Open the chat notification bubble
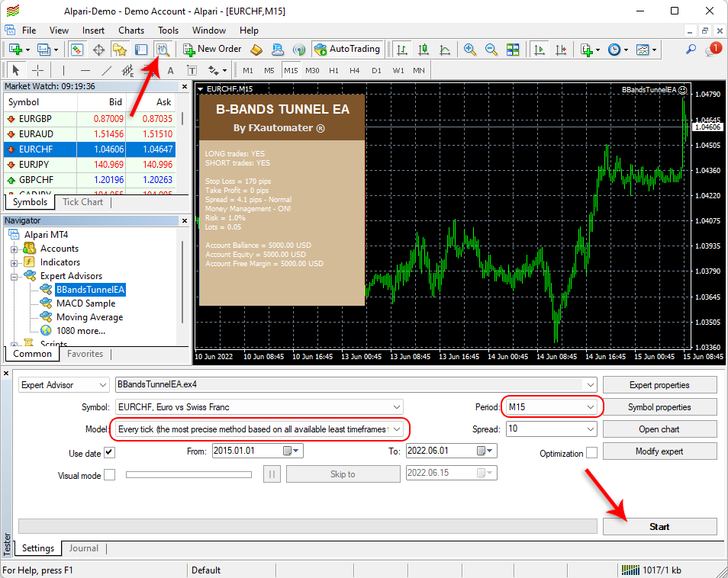The height and width of the screenshot is (578, 728). 712,49
